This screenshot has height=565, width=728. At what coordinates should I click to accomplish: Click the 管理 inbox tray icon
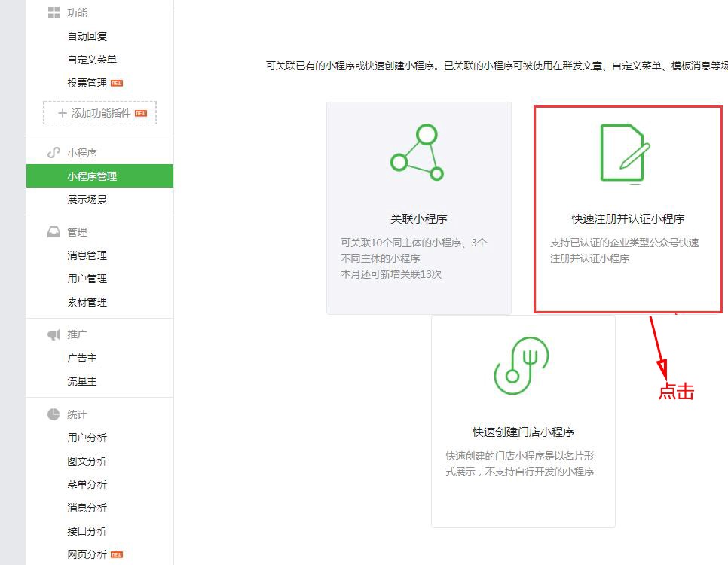pos(54,232)
